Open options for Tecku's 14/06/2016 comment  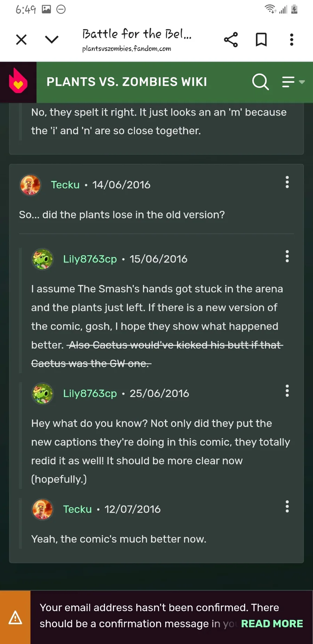287,182
